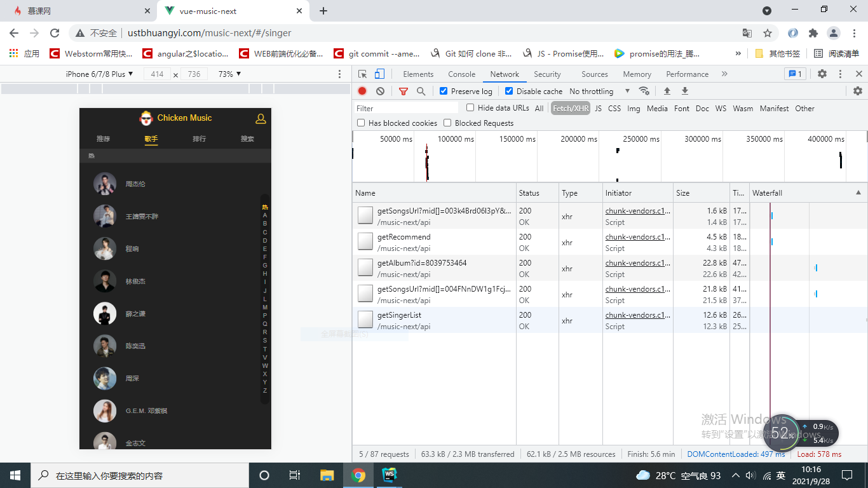Open DevTools customize three-dot menu

840,74
